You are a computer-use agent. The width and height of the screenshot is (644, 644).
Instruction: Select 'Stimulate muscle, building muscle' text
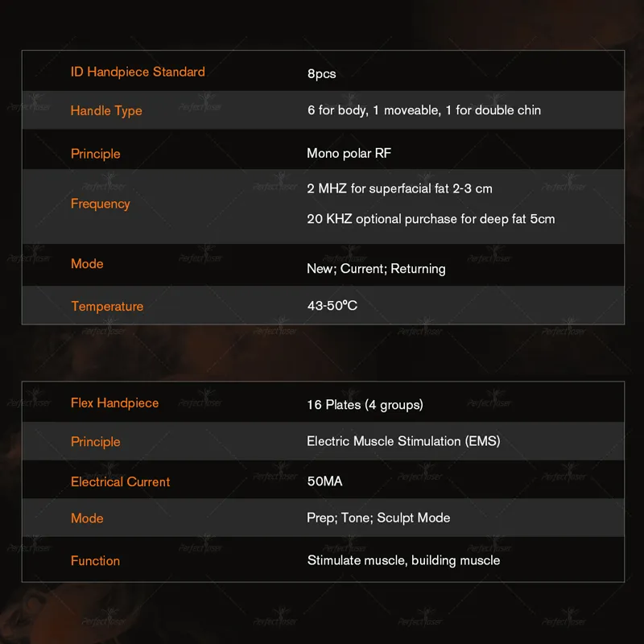(x=403, y=560)
